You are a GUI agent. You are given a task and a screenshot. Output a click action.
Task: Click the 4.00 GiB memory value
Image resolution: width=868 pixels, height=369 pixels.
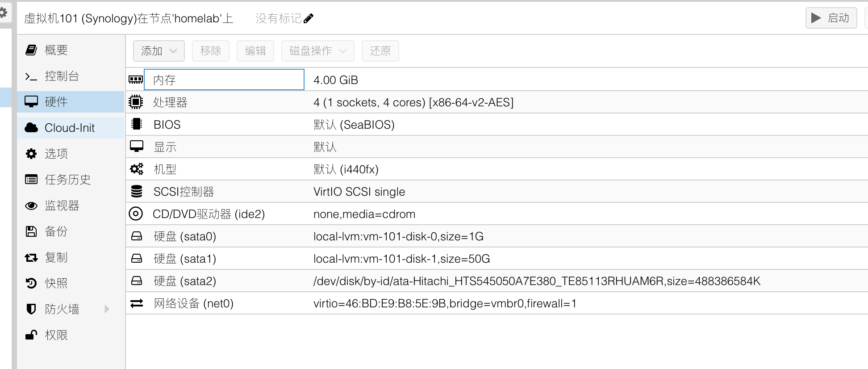pyautogui.click(x=336, y=80)
